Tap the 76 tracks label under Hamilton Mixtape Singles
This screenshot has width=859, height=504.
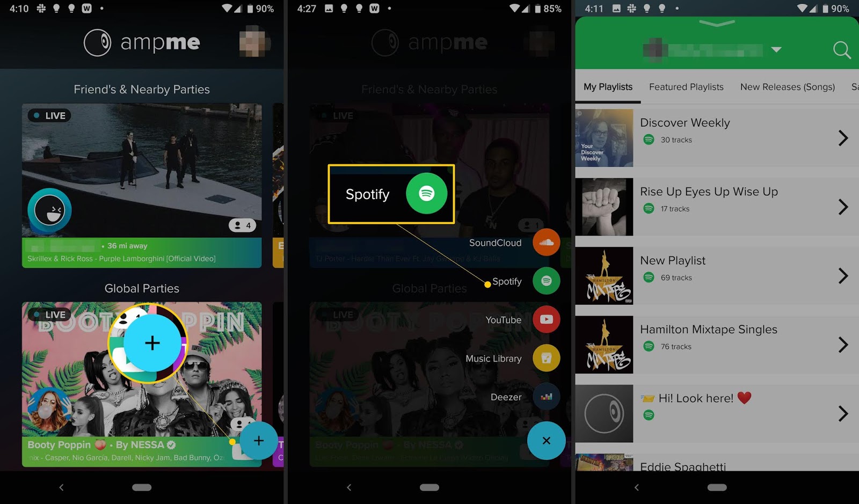(676, 347)
